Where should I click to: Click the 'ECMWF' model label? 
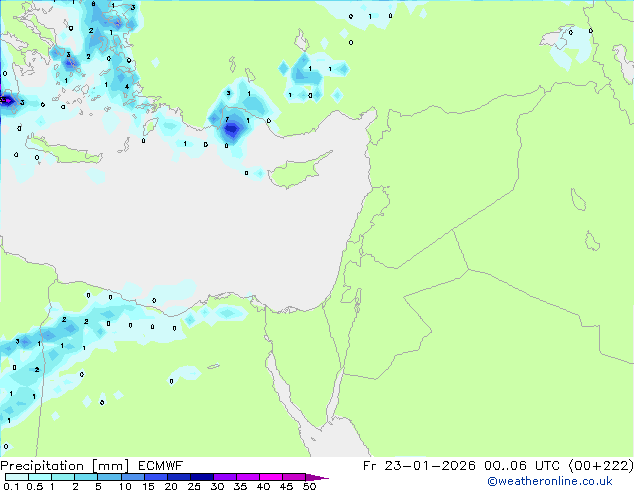click(x=161, y=466)
